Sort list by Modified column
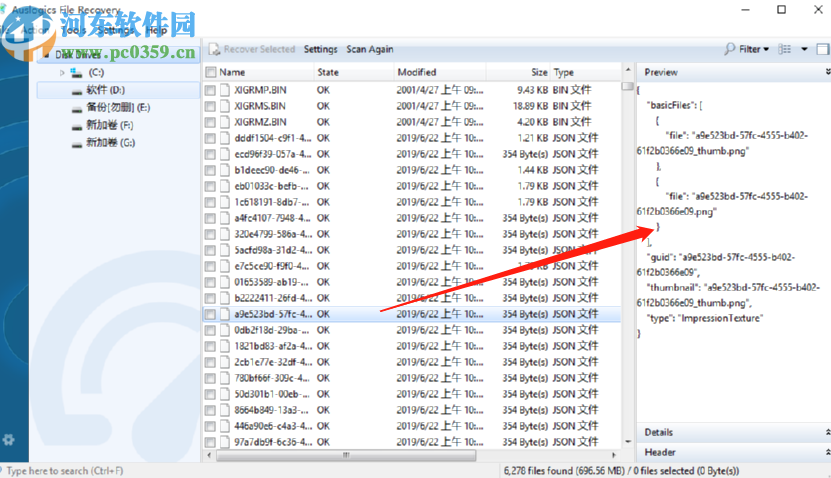831x478 pixels. (x=417, y=72)
